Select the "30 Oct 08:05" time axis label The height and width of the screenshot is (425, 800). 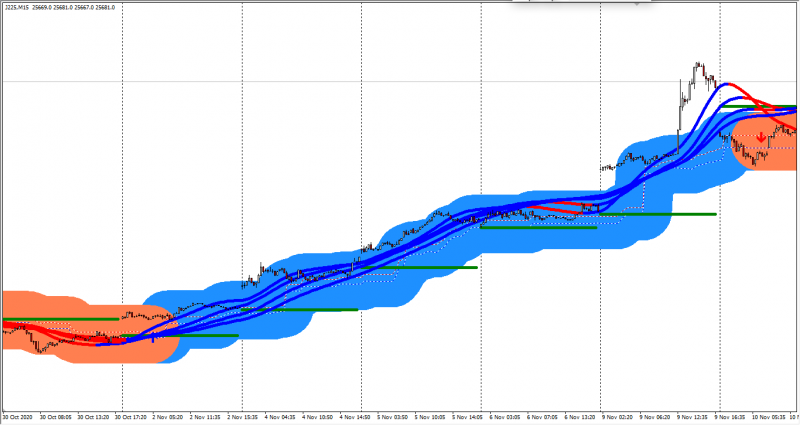tap(56, 417)
